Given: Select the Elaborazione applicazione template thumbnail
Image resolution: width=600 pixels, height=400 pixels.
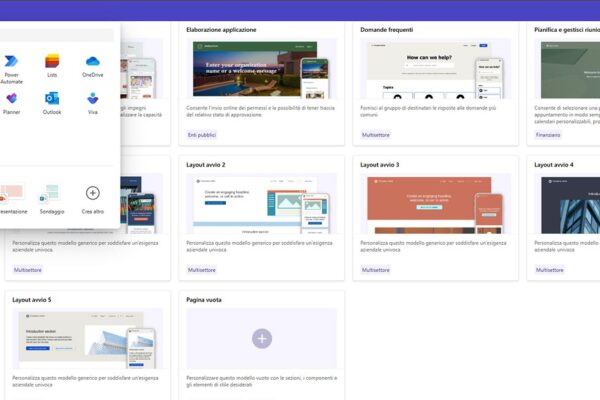Looking at the screenshot, I should tap(262, 69).
